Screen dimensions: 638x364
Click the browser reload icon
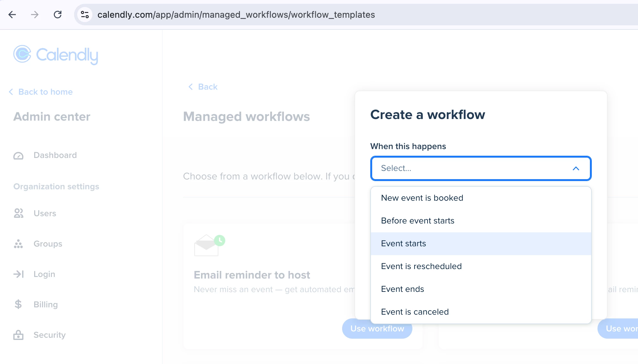click(x=58, y=15)
